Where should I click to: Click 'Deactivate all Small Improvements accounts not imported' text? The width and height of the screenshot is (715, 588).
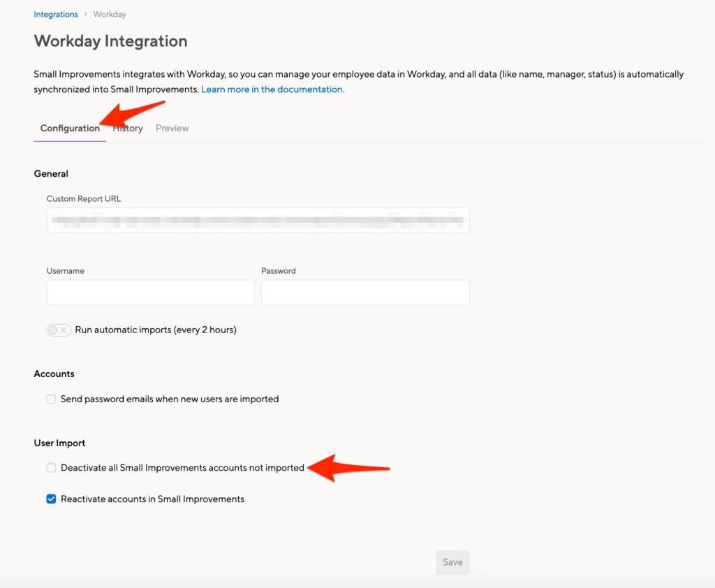pyautogui.click(x=182, y=468)
